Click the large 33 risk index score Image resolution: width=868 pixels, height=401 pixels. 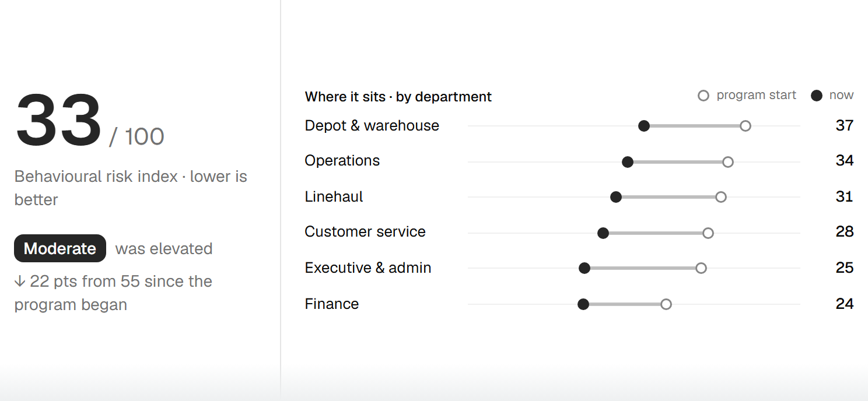tap(58, 121)
